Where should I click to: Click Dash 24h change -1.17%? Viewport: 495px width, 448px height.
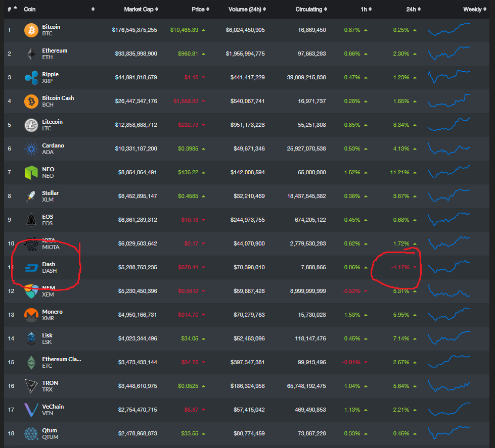pos(400,267)
